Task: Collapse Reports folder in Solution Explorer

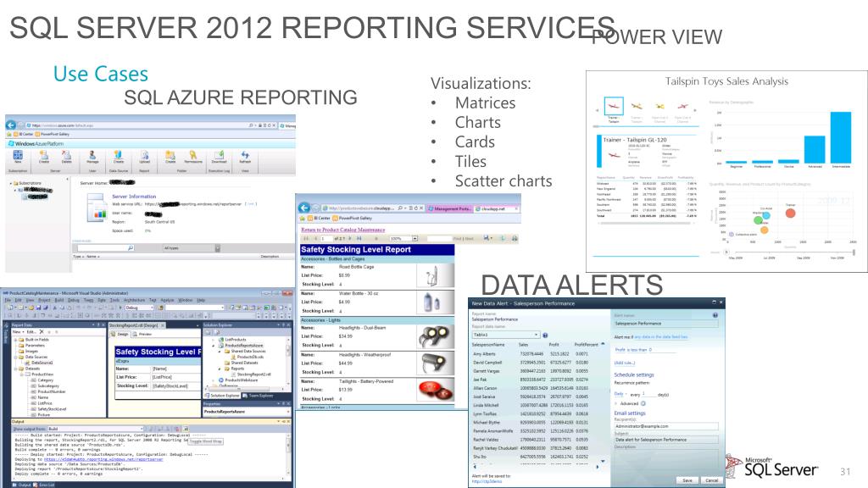Action: [220, 369]
